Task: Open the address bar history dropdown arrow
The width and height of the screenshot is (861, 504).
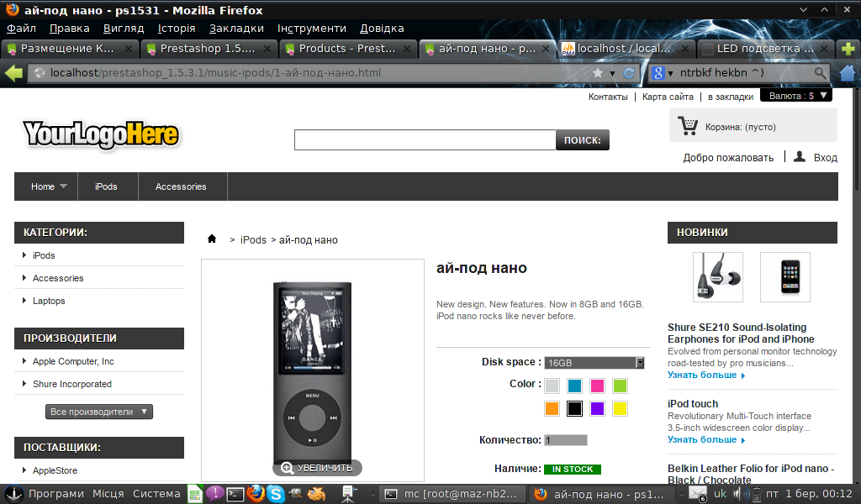Action: (612, 73)
